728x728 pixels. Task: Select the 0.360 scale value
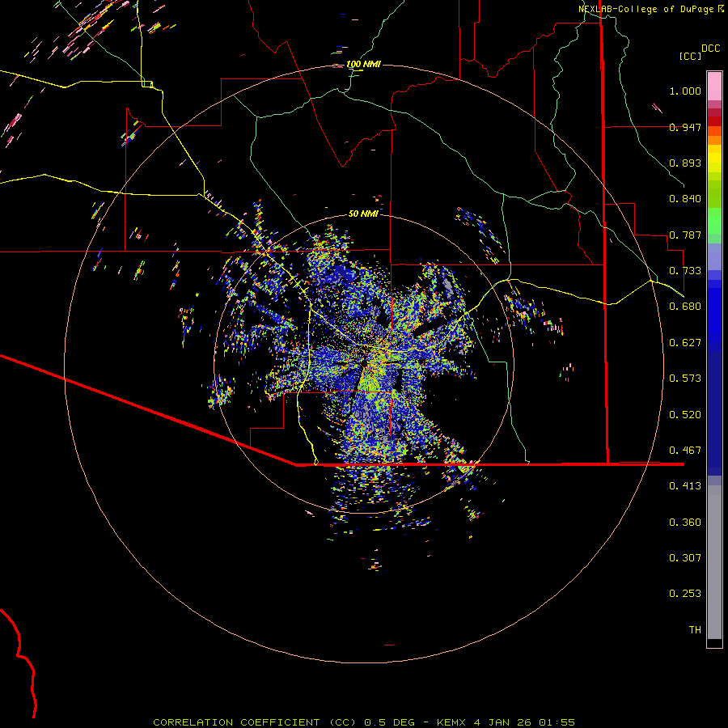point(685,523)
